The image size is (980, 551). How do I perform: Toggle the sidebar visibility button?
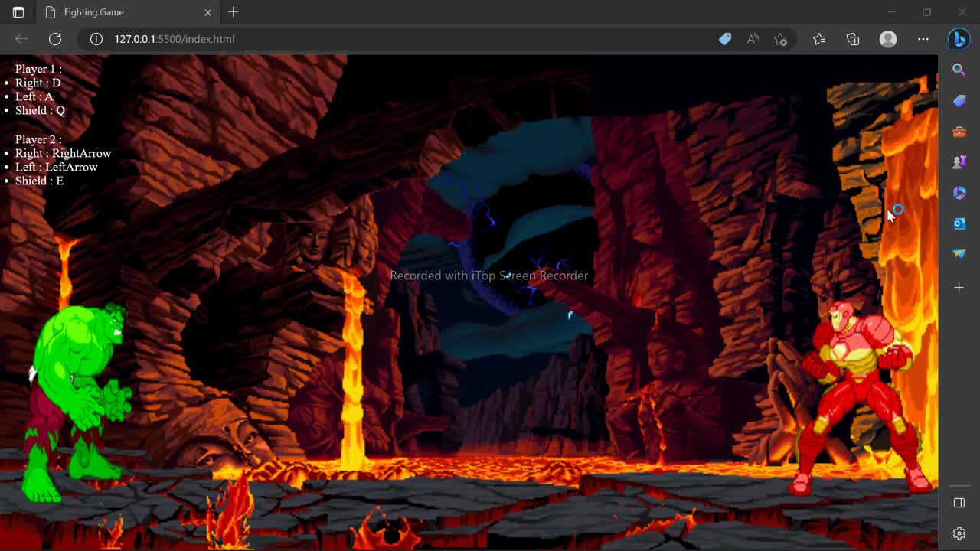coord(959,503)
